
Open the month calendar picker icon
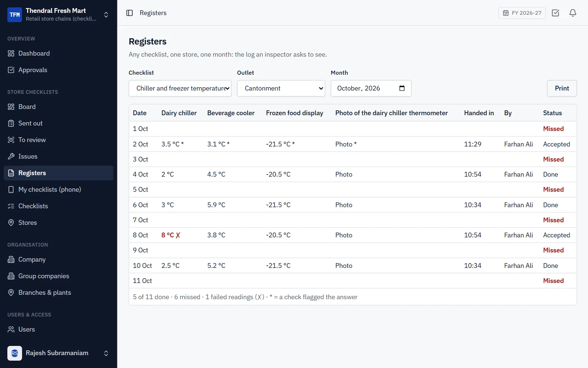(402, 88)
